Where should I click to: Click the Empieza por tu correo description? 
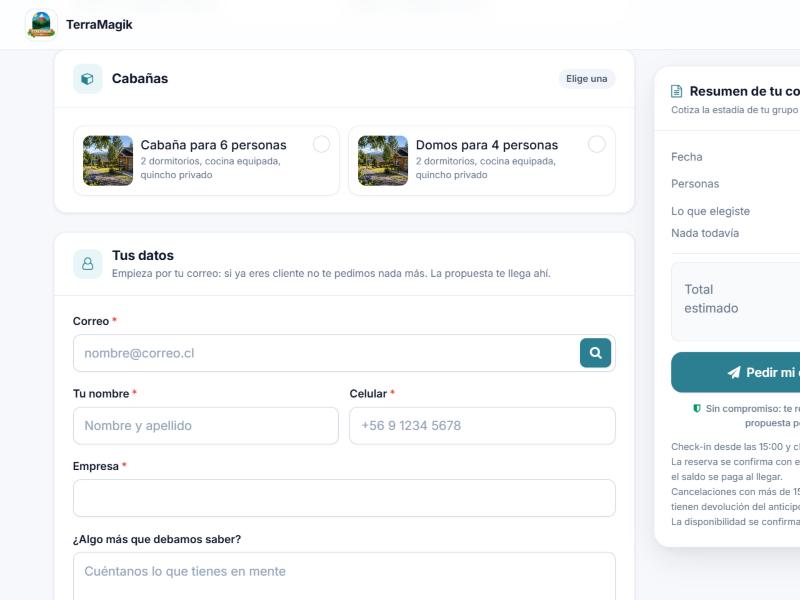pyautogui.click(x=331, y=273)
